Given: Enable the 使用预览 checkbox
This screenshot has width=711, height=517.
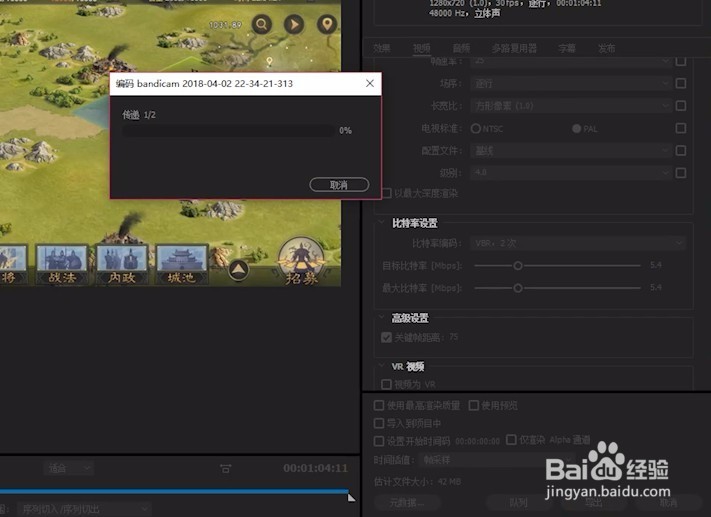Looking at the screenshot, I should (473, 405).
